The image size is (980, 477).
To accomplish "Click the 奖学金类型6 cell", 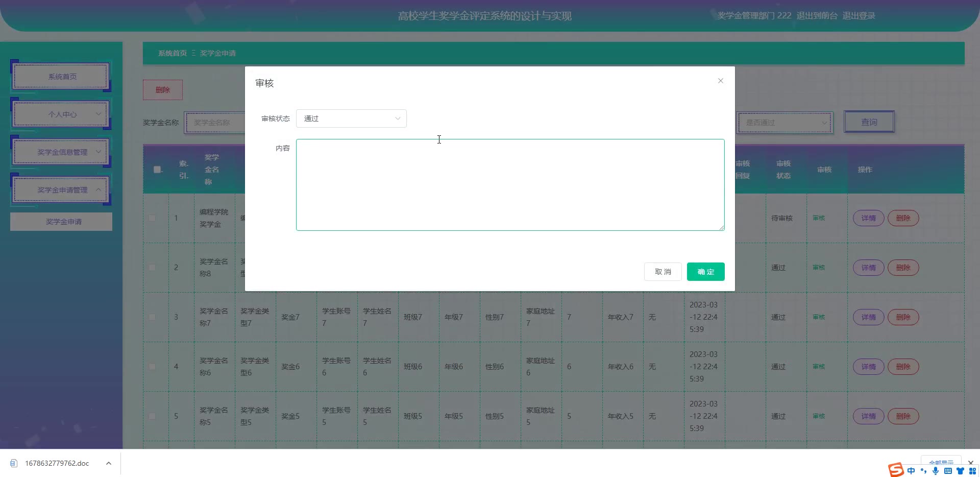I will [255, 367].
